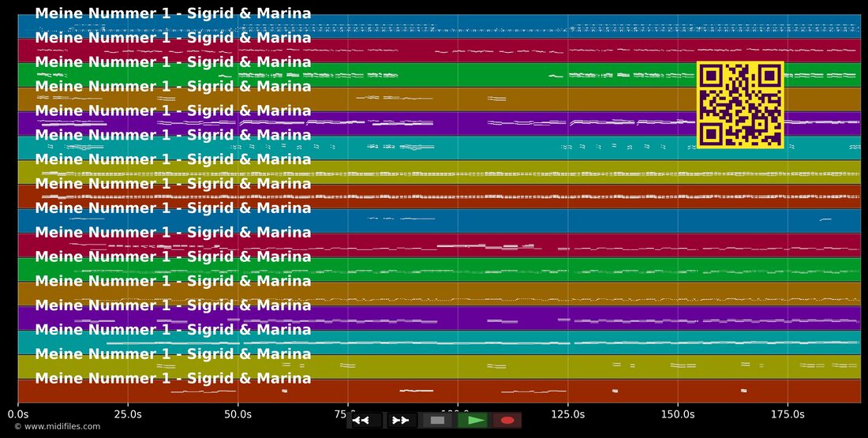Click the 0.0s time axis label
Image resolution: width=868 pixels, height=438 pixels.
tap(18, 414)
